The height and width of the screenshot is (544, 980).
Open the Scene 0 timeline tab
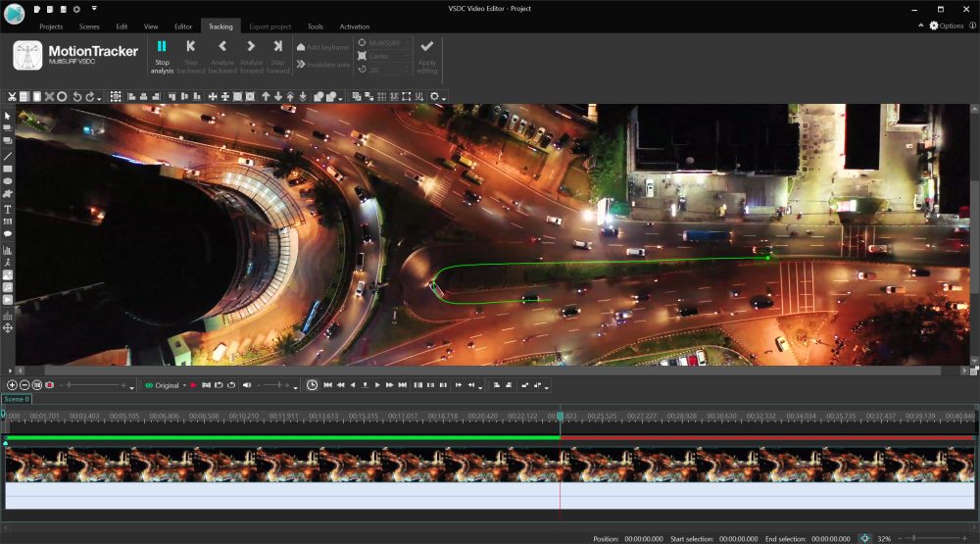pos(16,399)
